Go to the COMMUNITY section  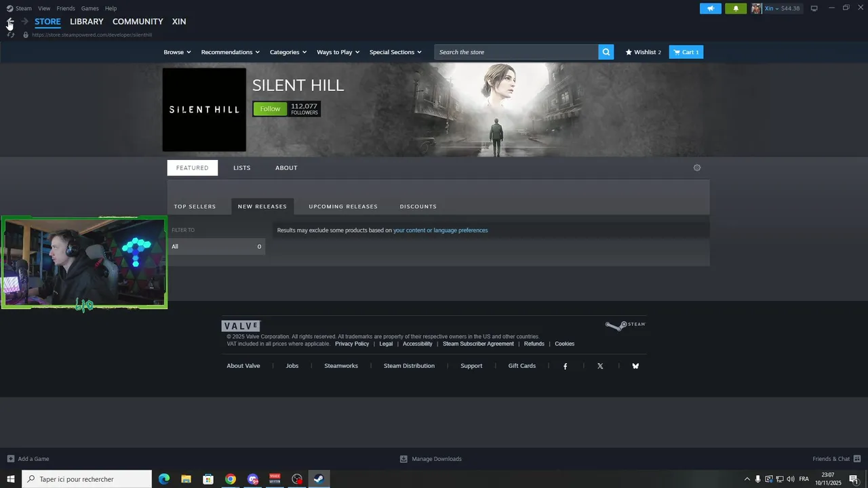click(x=138, y=22)
